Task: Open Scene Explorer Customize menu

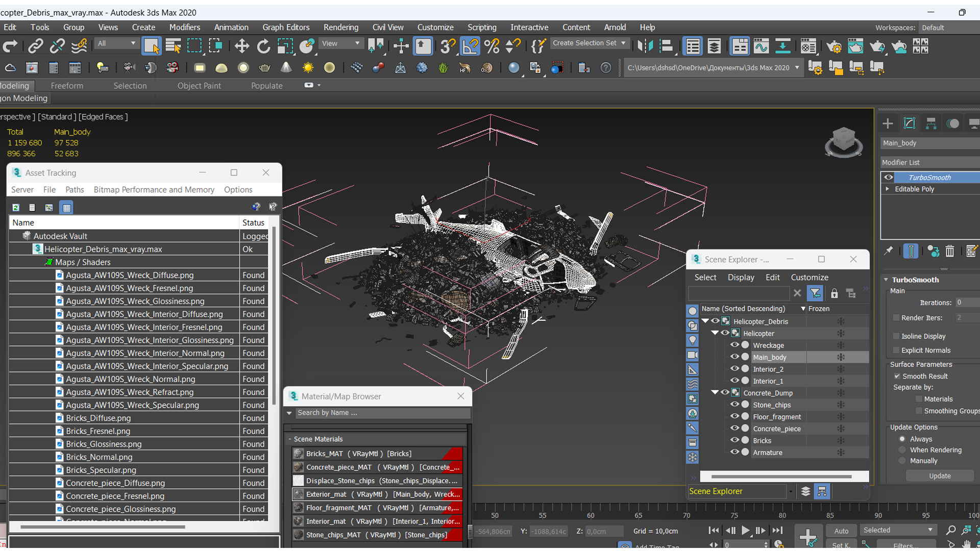Action: click(809, 277)
